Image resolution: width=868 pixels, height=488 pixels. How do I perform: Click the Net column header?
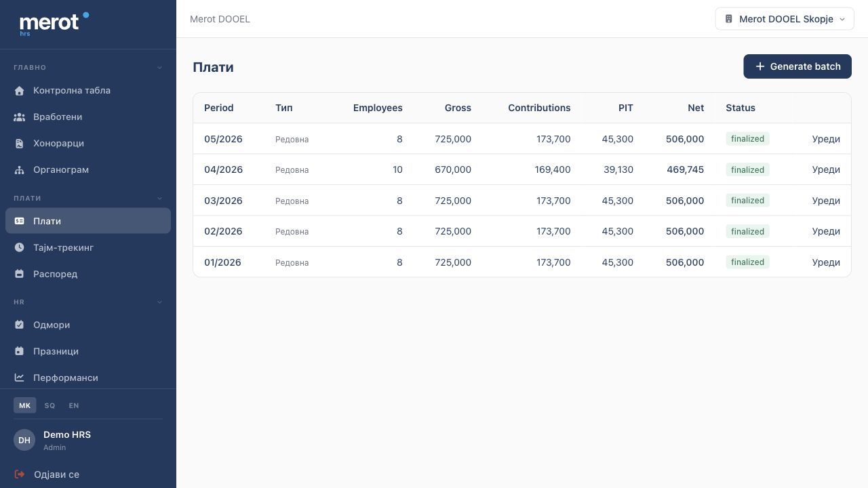696,108
